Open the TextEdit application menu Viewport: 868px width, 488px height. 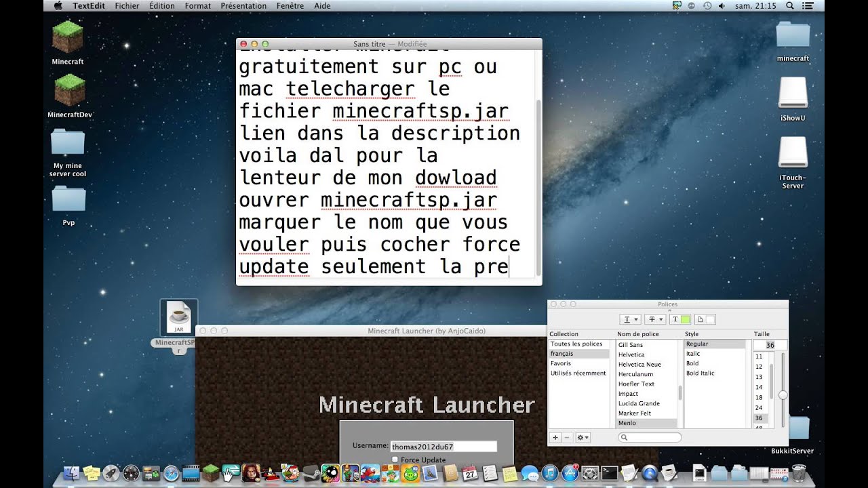coord(90,5)
